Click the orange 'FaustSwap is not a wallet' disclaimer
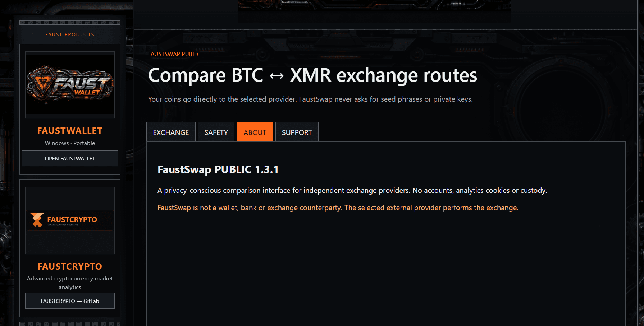The width and height of the screenshot is (644, 326). tap(338, 208)
